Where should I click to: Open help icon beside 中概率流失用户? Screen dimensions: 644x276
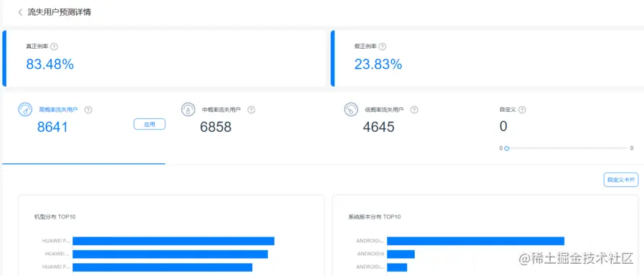251,110
